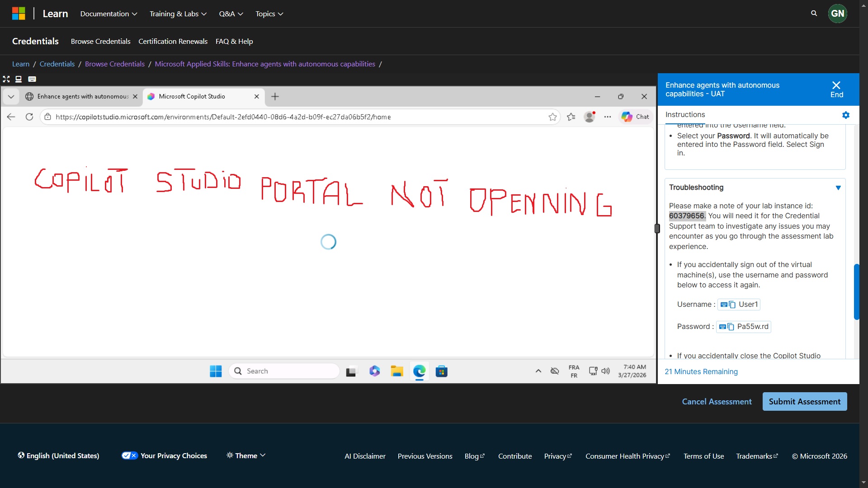The height and width of the screenshot is (488, 868).
Task: Open Microsoft Store from taskbar
Action: (x=441, y=371)
